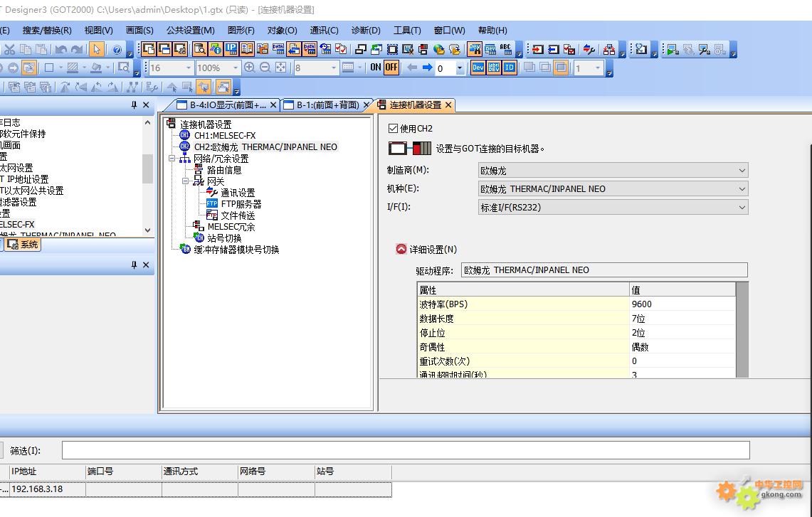Screen dimensions: 812x517
Task: Collapse the 详细设置(N) section
Action: point(401,249)
